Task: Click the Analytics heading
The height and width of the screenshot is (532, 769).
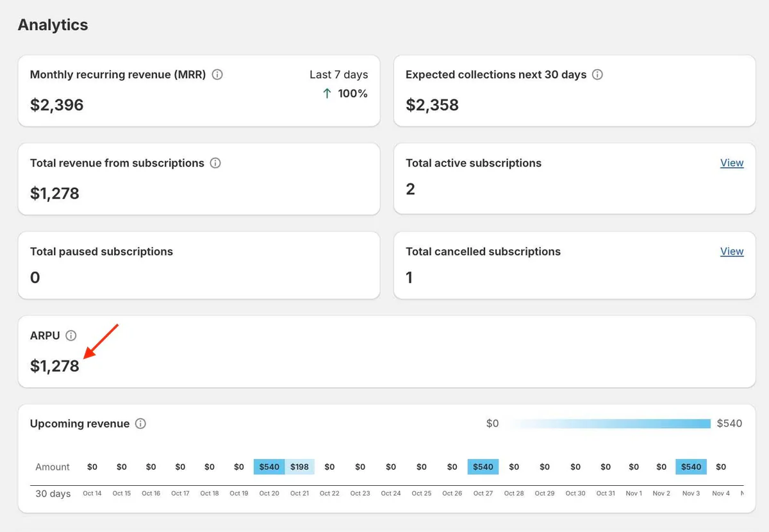Action: (x=53, y=25)
